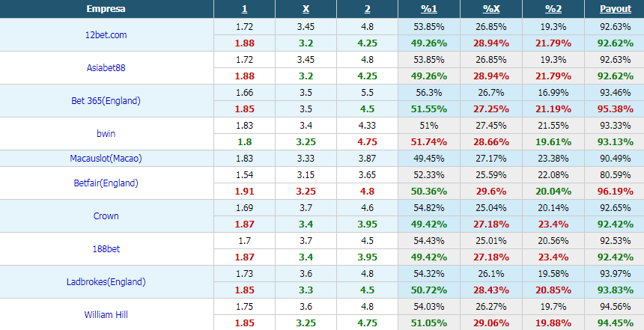Select Betfair opening home odds 1.54

244,175
